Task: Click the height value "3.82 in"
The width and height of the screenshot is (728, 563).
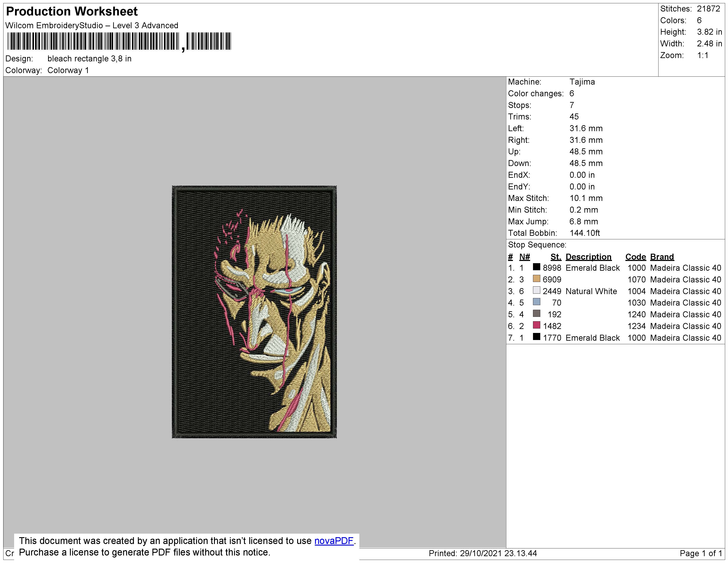Action: coord(709,32)
